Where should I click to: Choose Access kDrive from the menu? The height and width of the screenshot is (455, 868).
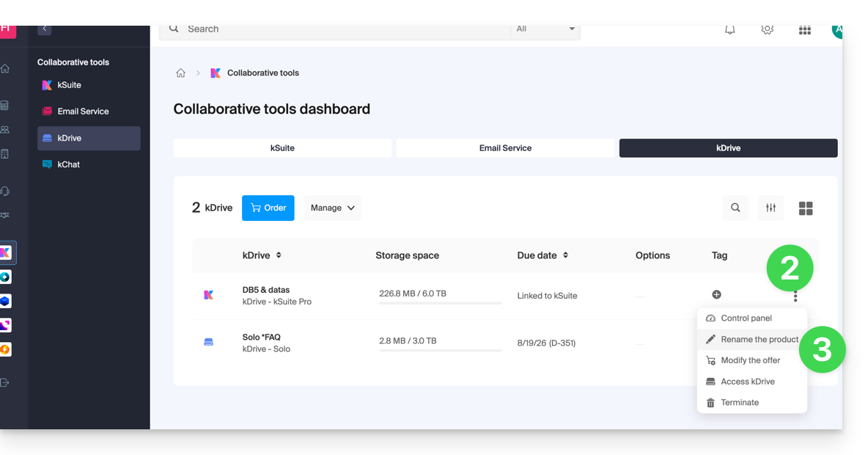click(751, 382)
